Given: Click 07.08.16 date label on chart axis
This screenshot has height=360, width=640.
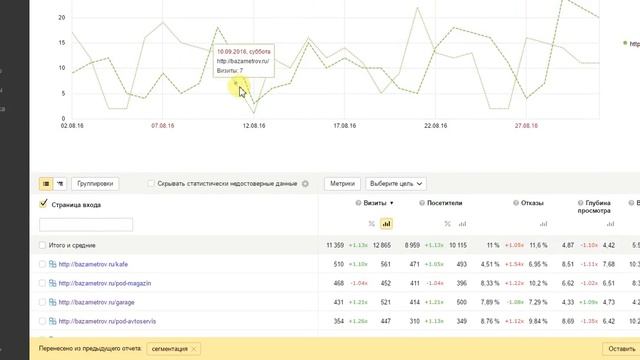Looking at the screenshot, I should pyautogui.click(x=162, y=126).
